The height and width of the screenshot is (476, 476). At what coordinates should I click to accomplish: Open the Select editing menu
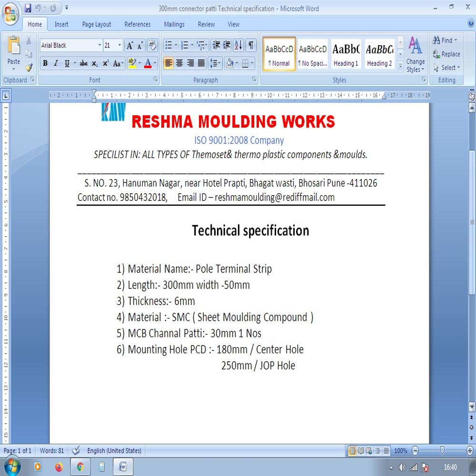point(446,68)
